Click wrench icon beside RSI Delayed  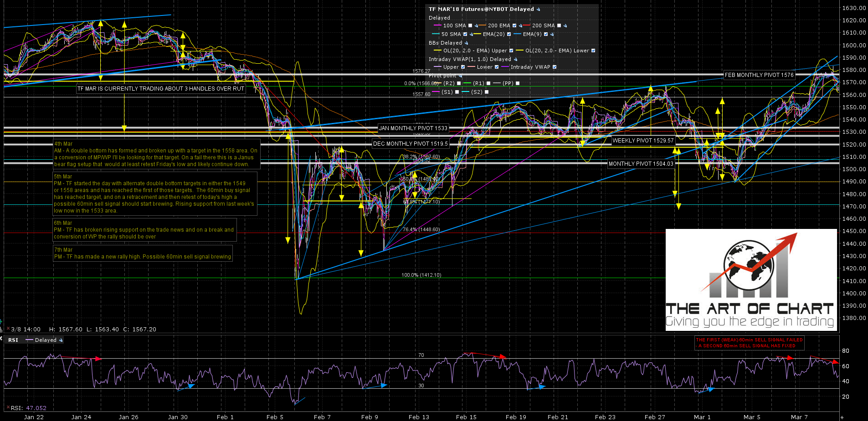click(x=61, y=340)
